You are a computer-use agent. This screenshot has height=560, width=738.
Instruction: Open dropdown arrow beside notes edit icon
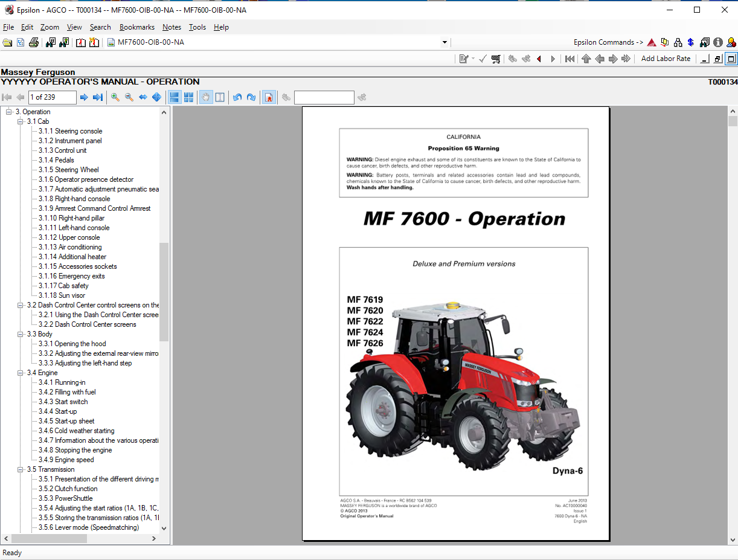[x=473, y=59]
